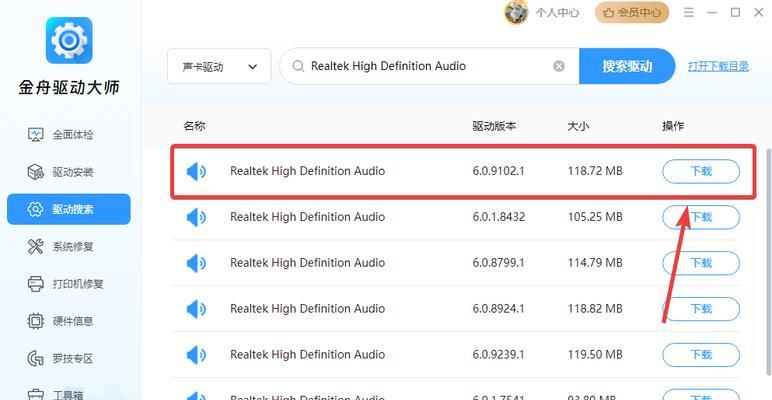
Task: Select 驱动搜索 sidebar item
Action: click(69, 209)
